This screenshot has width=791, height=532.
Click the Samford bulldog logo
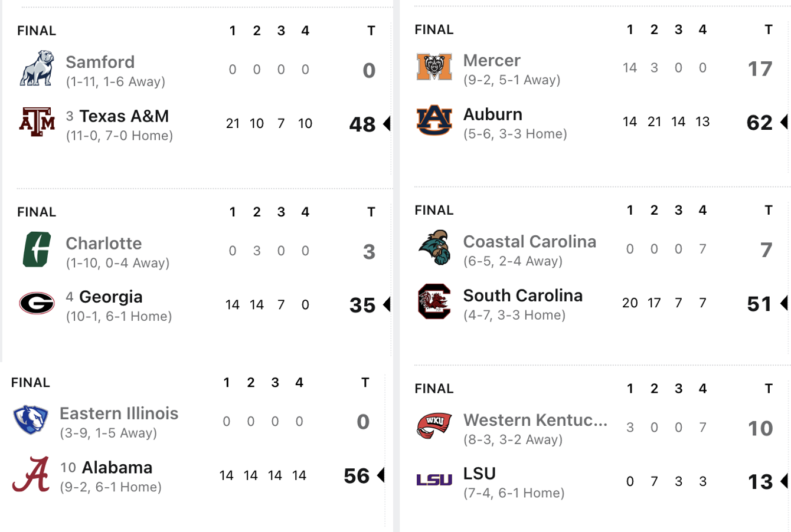coord(37,68)
